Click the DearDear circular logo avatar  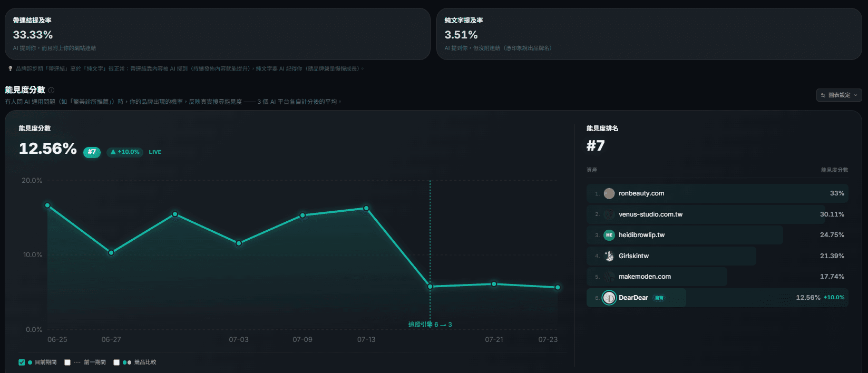[x=609, y=298]
